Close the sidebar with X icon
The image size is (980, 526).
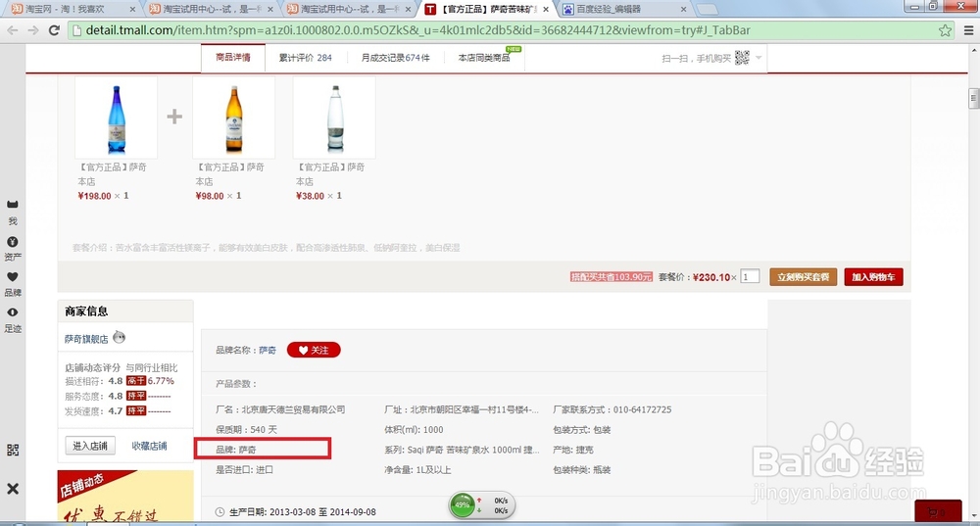(x=13, y=489)
